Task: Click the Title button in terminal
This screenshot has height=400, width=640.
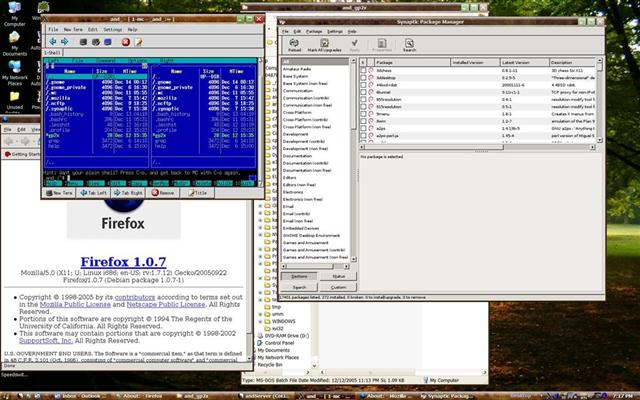Action: pyautogui.click(x=198, y=193)
